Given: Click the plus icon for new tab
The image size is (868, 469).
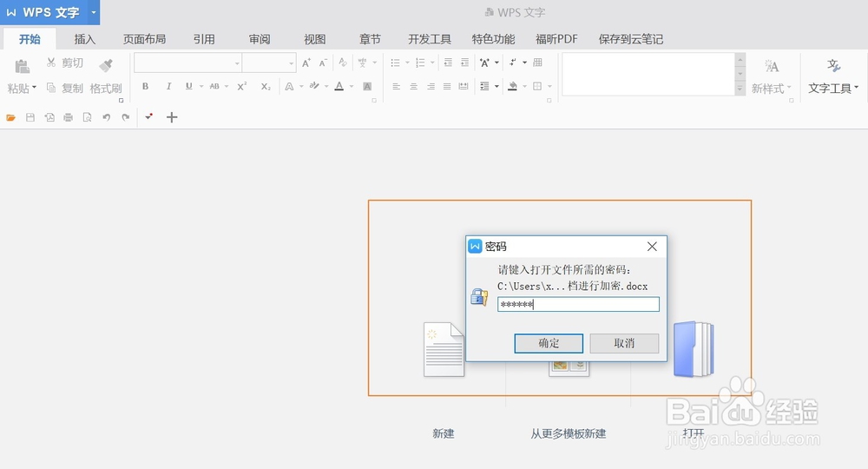Looking at the screenshot, I should [172, 117].
